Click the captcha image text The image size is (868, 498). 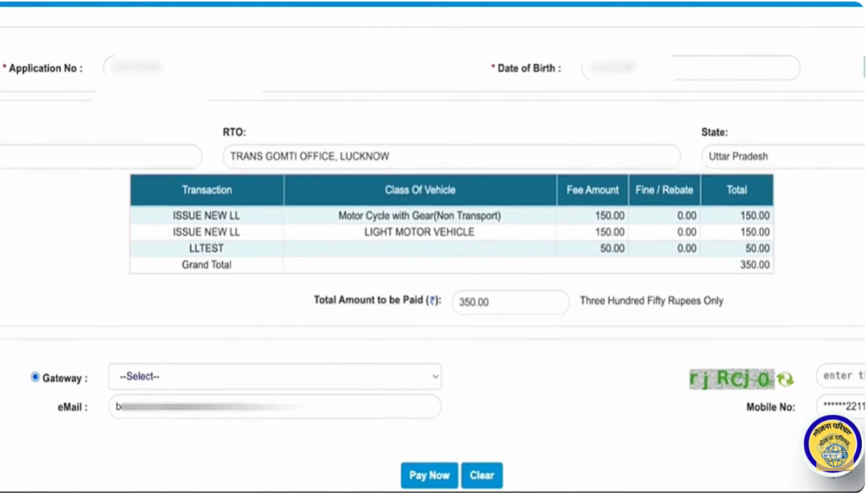(729, 379)
